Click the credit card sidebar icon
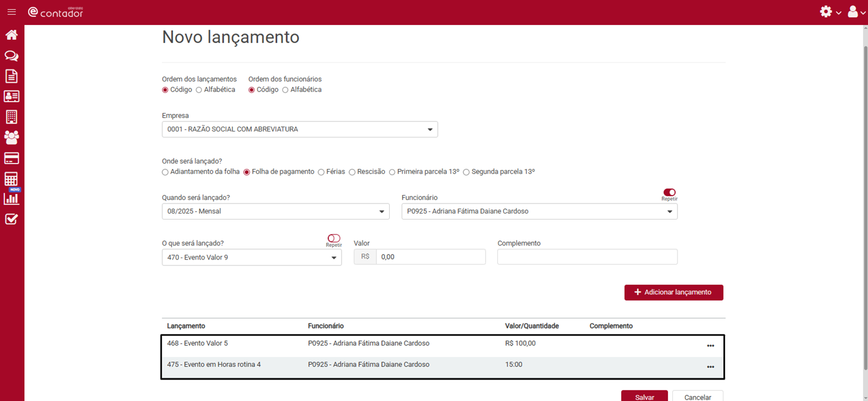Viewport: 868px width, 401px height. tap(11, 158)
